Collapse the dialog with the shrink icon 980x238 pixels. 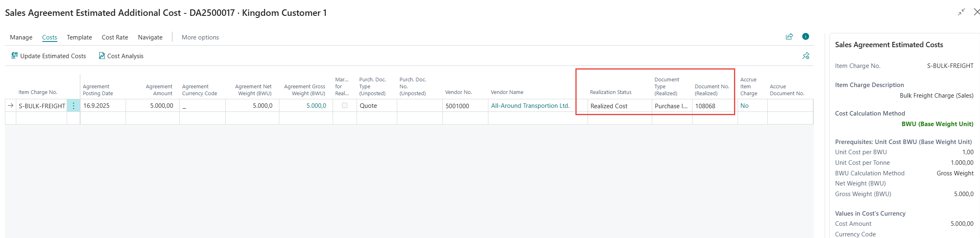pyautogui.click(x=961, y=12)
